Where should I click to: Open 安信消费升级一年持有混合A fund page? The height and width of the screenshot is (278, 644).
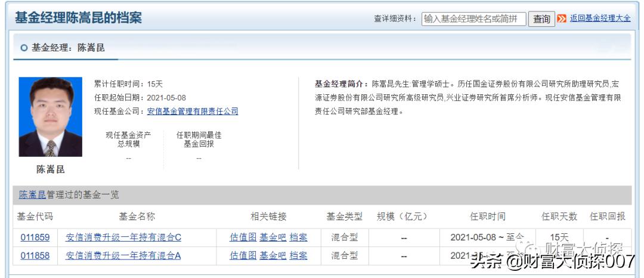(123, 255)
